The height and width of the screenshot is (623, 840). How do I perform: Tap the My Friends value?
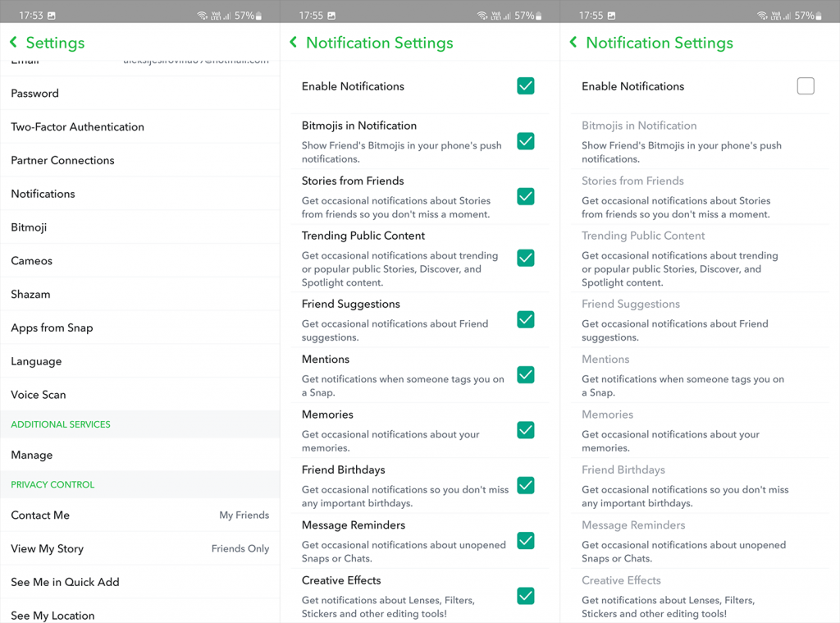coord(244,515)
